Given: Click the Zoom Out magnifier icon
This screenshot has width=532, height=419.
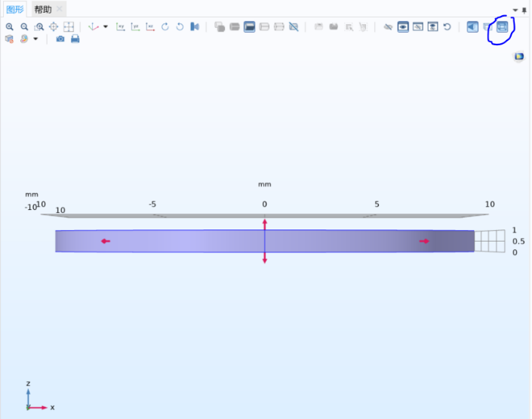Looking at the screenshot, I should tap(24, 27).
